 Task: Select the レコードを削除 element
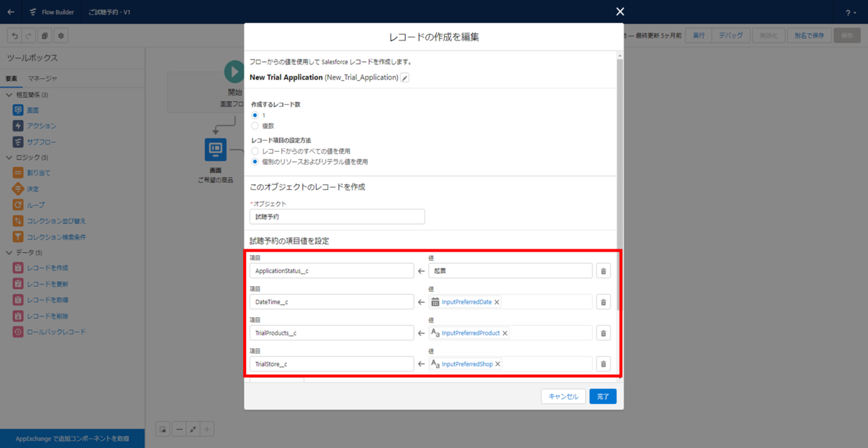click(41, 316)
